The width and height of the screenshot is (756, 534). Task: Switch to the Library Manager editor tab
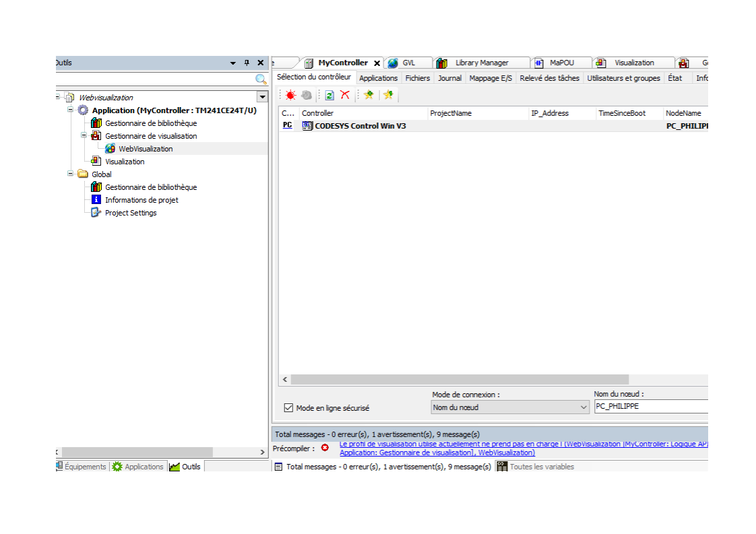tap(481, 63)
